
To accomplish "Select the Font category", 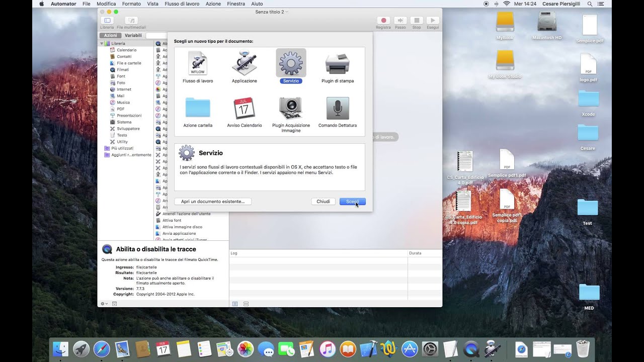I will (121, 76).
